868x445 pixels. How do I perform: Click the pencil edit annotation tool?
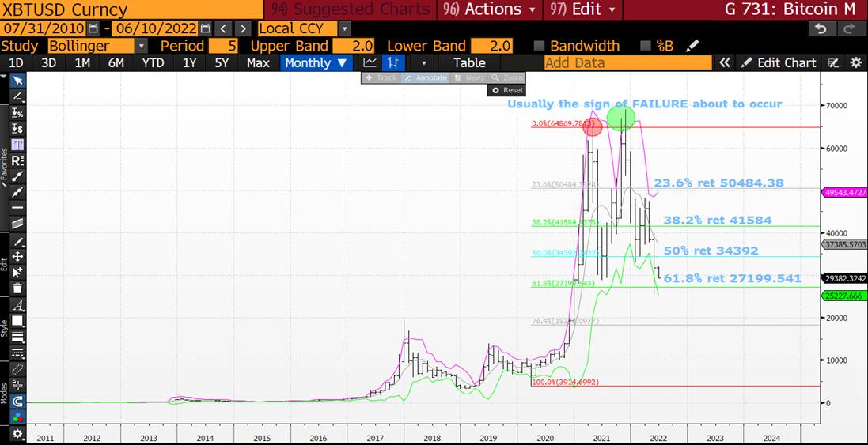(17, 241)
